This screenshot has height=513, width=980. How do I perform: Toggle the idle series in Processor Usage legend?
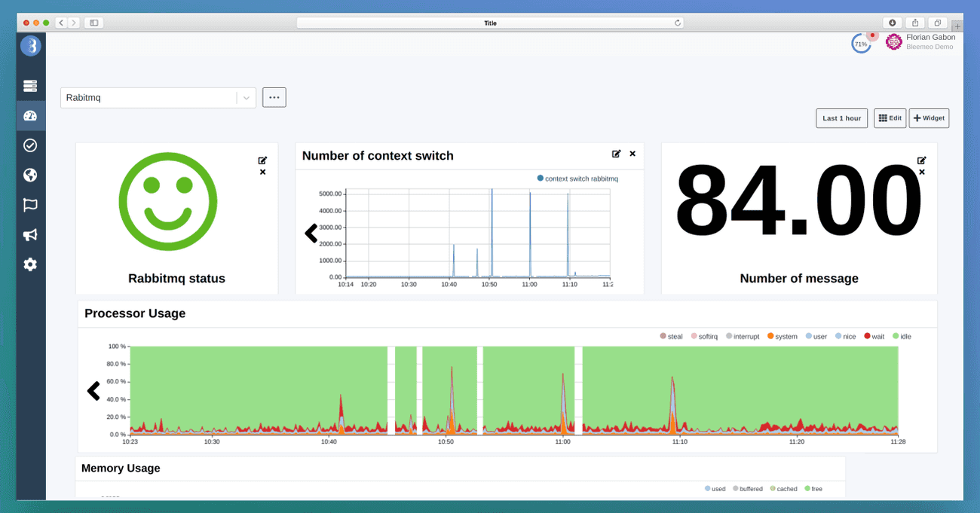(902, 336)
